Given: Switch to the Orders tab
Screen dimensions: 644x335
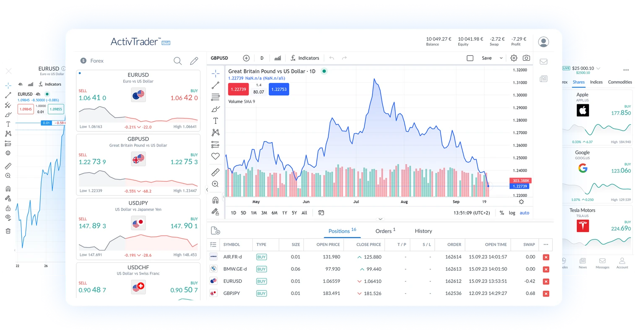Looking at the screenshot, I should (x=383, y=231).
